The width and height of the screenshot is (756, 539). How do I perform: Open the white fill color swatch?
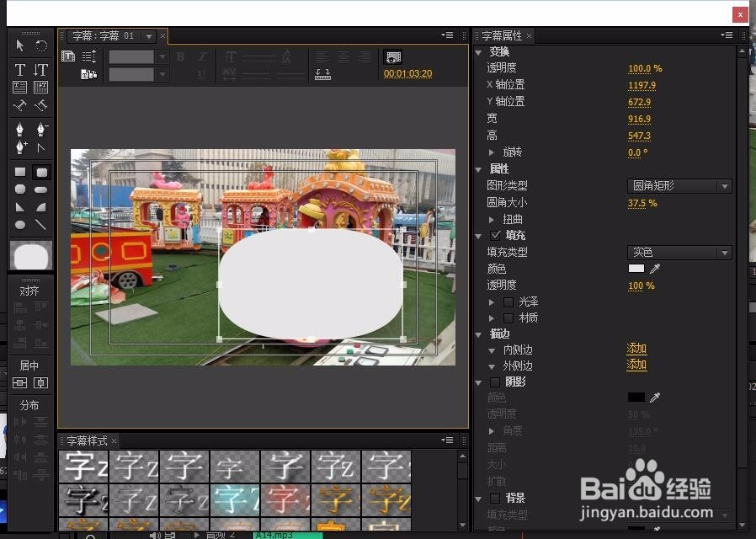636,269
